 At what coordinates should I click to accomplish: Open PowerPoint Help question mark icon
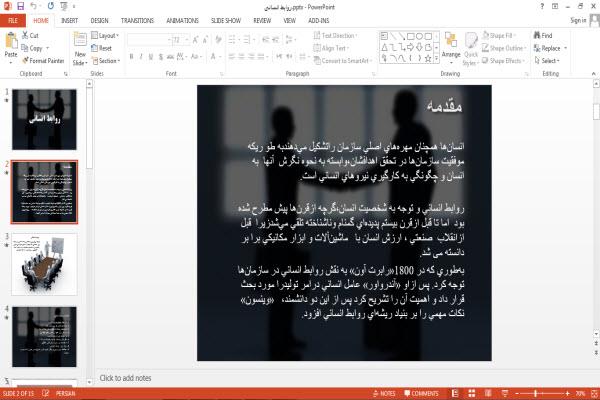(x=542, y=6)
